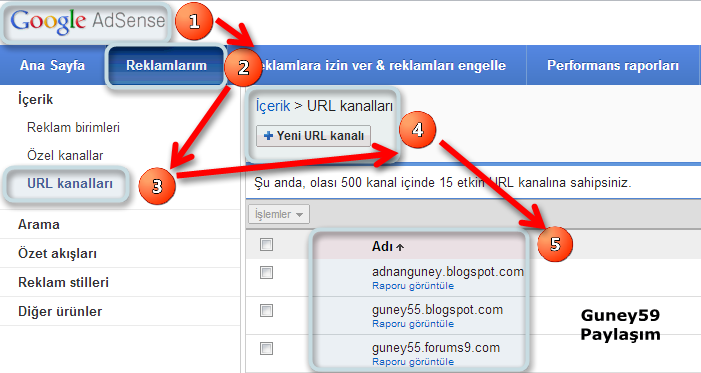
Task: Click the URL kanalları breadcrumb text
Action: point(350,106)
